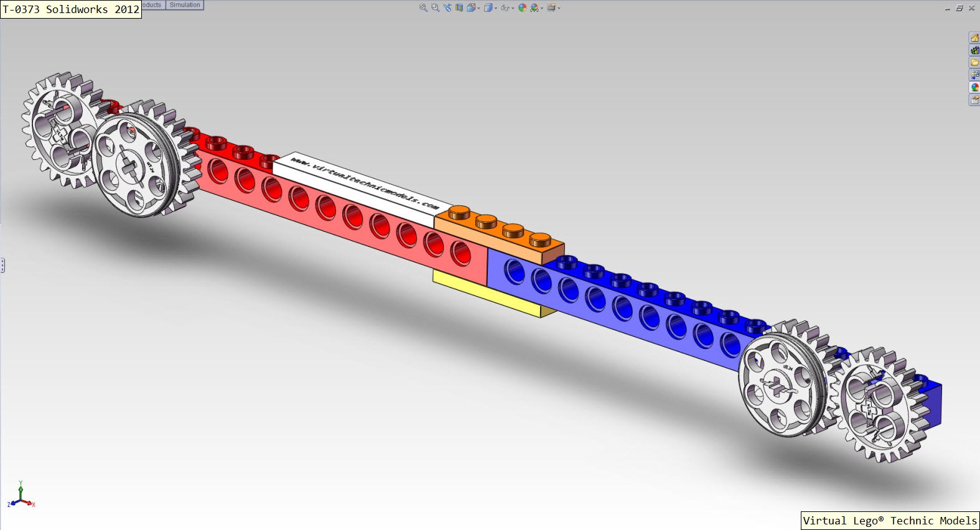This screenshot has height=530, width=980.
Task: Select the Zoom to Area tool
Action: pos(435,7)
